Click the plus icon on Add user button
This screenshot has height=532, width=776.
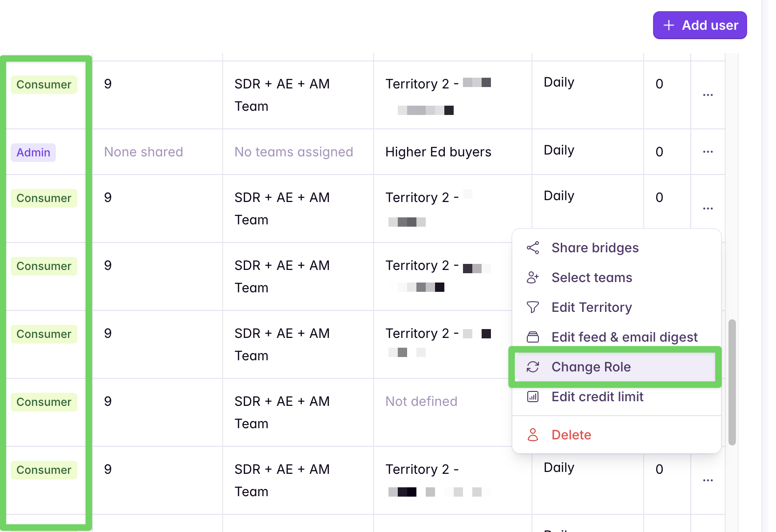coord(669,25)
